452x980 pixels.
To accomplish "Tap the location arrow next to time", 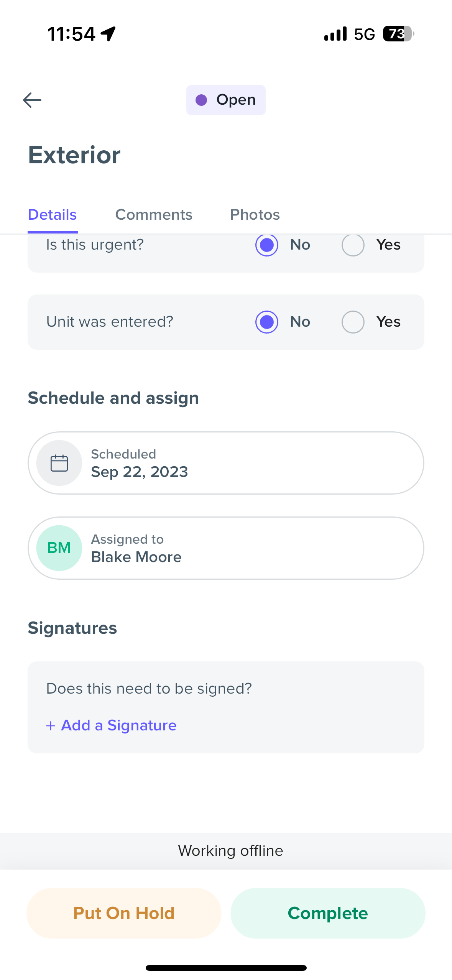I will pos(108,34).
